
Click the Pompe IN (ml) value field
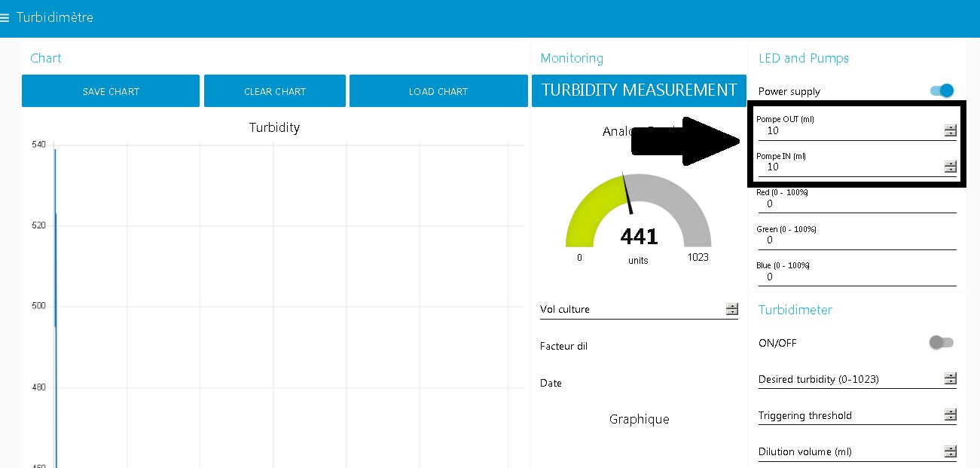pyautogui.click(x=847, y=167)
